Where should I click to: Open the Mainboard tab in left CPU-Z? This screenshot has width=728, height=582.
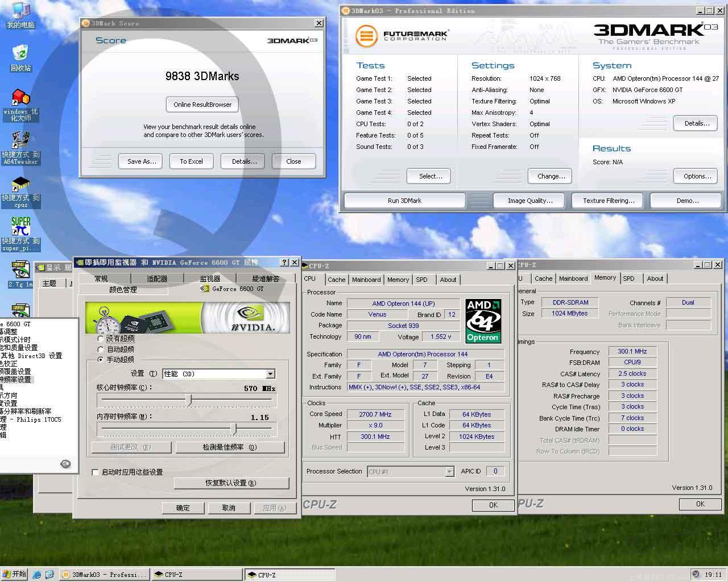pos(366,280)
